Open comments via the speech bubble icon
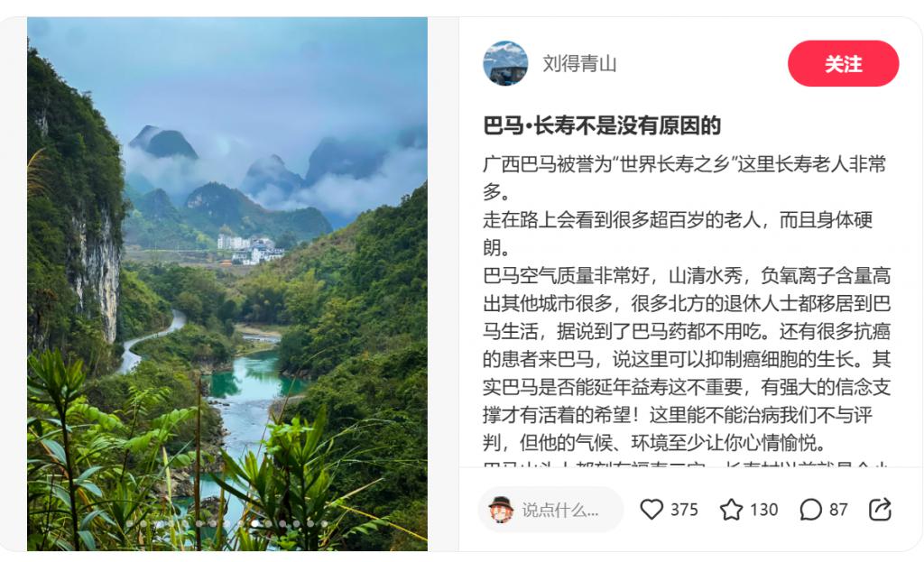924x562 pixels. 810,510
